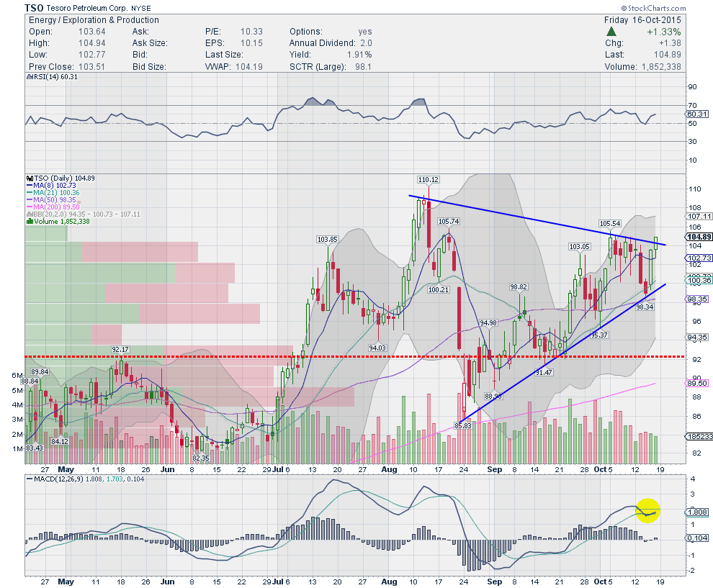Click the Yield value 1.91%
The image size is (713, 588).
(359, 55)
